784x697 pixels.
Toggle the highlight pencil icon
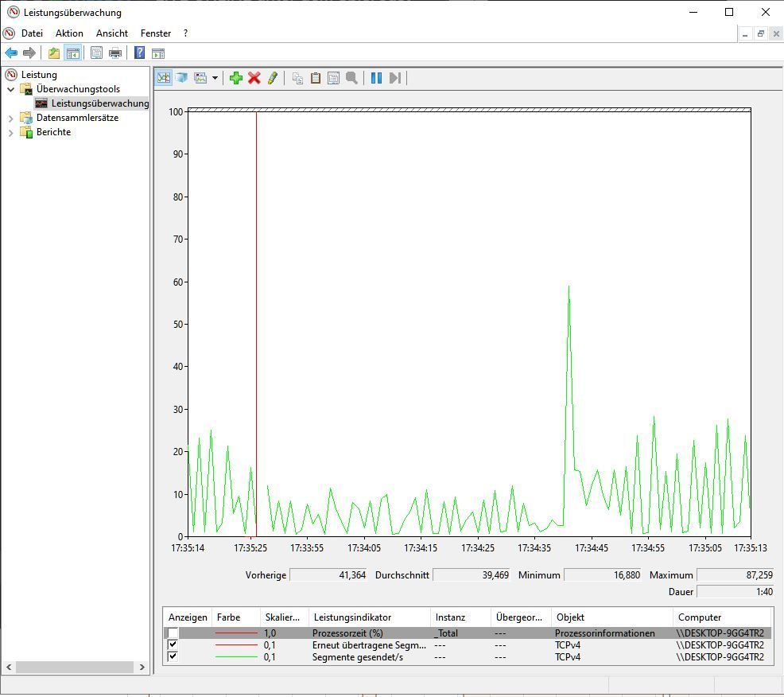273,78
